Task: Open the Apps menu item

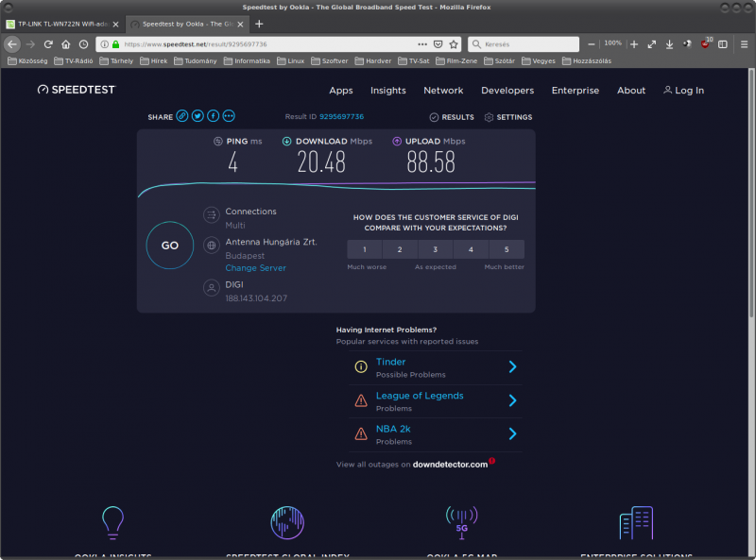Action: tap(341, 91)
